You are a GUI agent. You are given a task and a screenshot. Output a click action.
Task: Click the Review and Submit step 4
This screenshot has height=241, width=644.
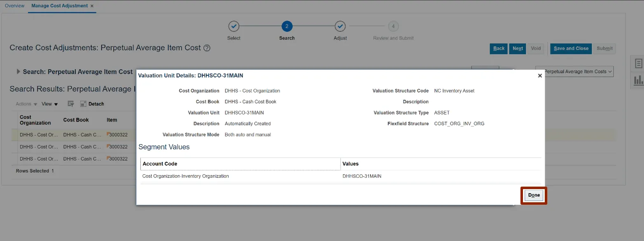[393, 26]
